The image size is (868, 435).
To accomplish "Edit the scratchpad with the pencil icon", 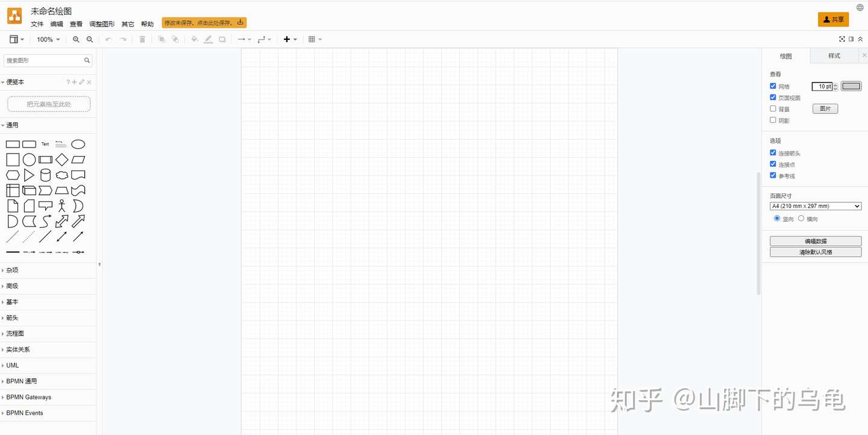I will click(x=82, y=82).
